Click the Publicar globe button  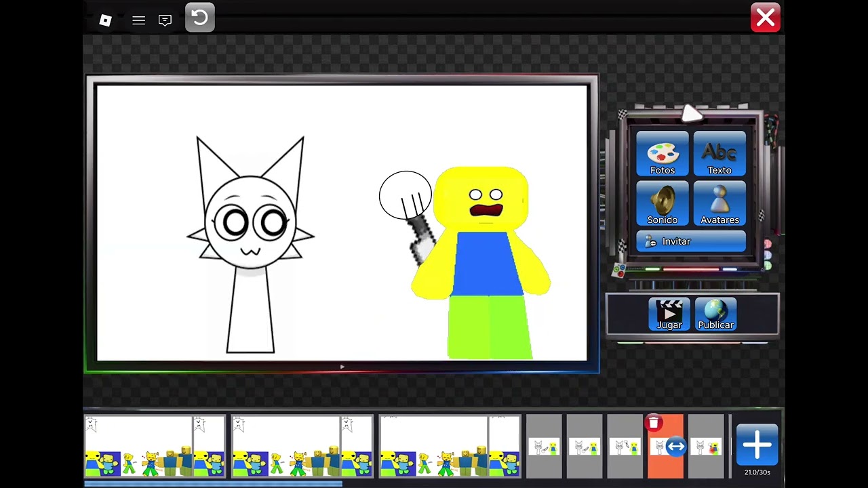coord(715,314)
